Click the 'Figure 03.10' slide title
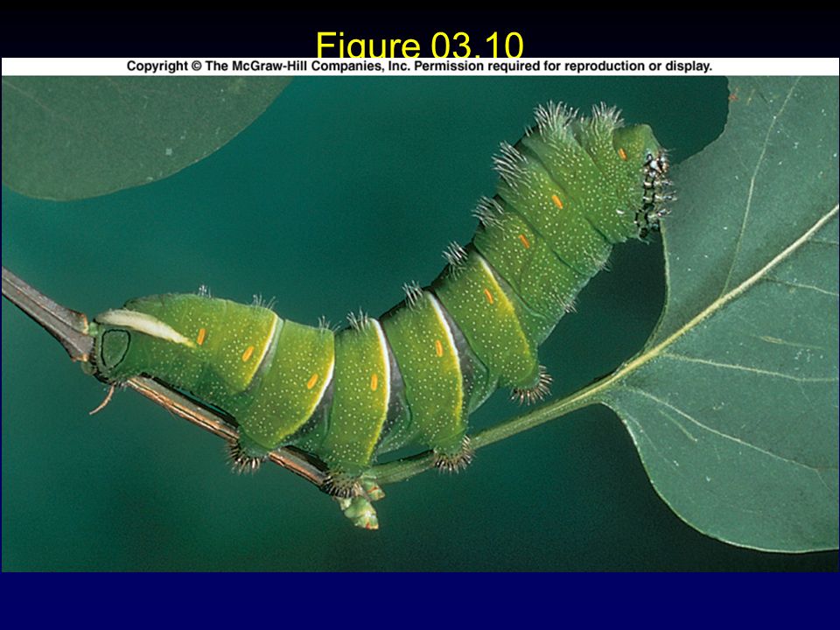 coord(419,45)
